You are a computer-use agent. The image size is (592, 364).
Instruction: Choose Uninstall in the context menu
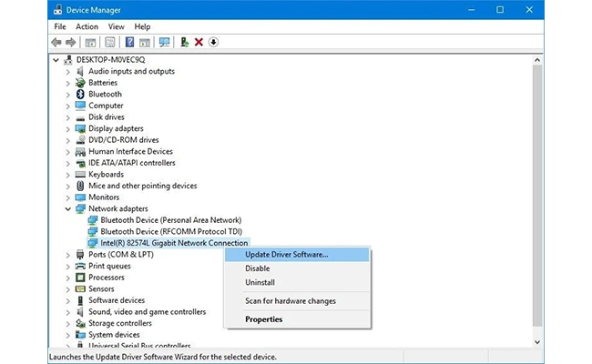pyautogui.click(x=297, y=282)
